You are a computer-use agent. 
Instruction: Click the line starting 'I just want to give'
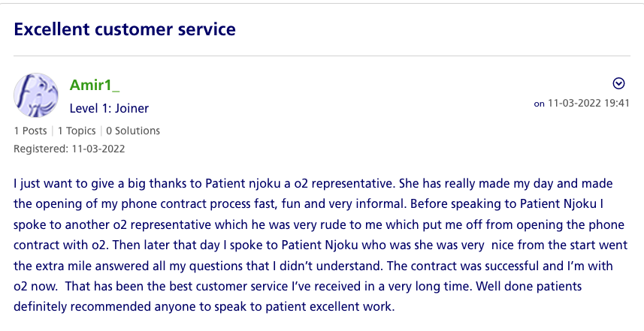[x=313, y=182]
